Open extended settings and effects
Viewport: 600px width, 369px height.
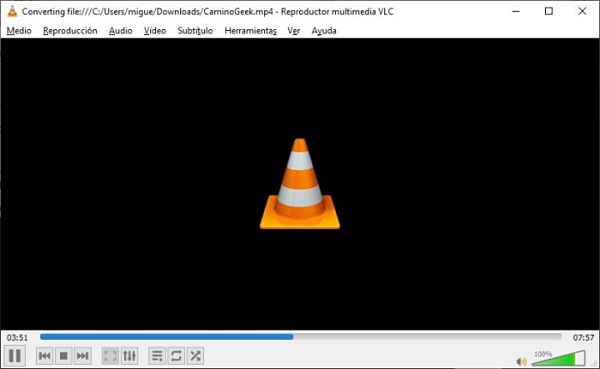(x=129, y=356)
